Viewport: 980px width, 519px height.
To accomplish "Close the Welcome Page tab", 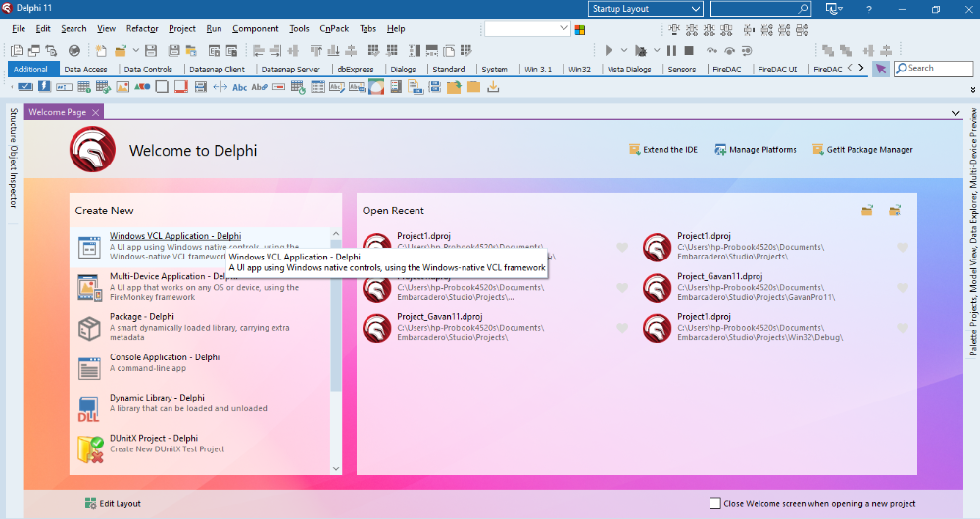I will point(96,112).
